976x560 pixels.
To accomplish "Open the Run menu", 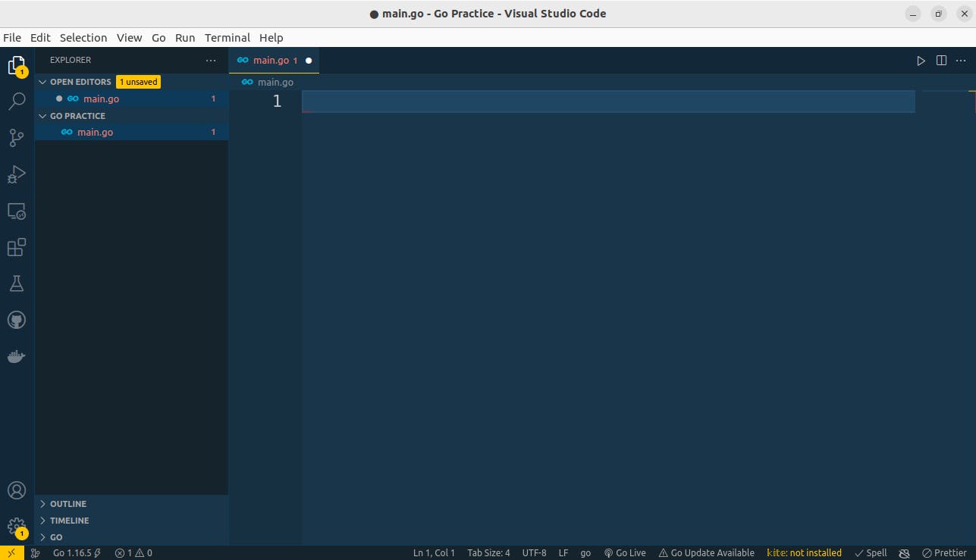I will (x=185, y=37).
